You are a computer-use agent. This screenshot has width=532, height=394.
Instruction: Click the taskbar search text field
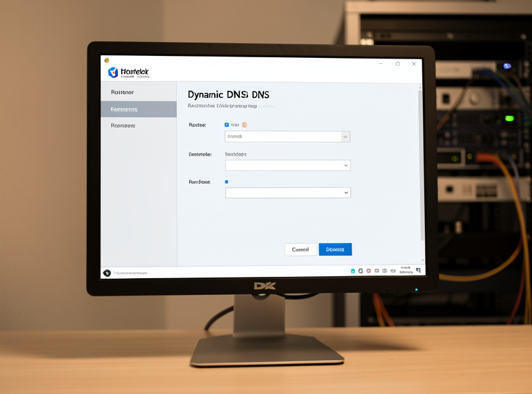pos(130,273)
